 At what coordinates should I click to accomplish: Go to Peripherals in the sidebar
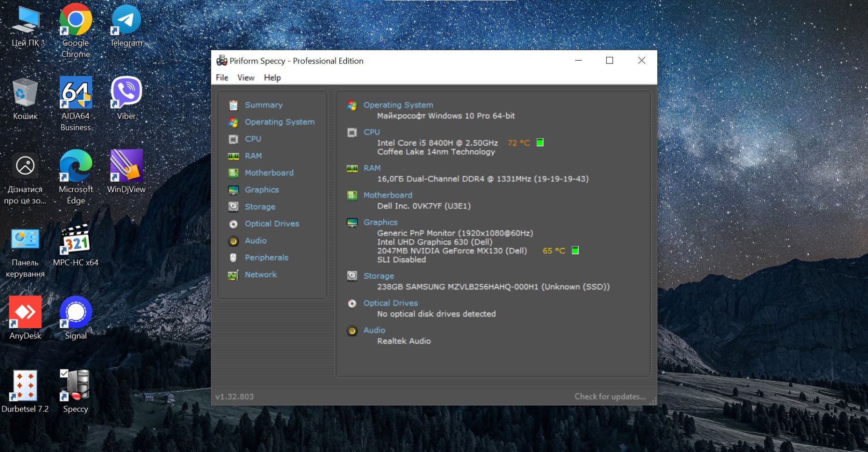(267, 257)
